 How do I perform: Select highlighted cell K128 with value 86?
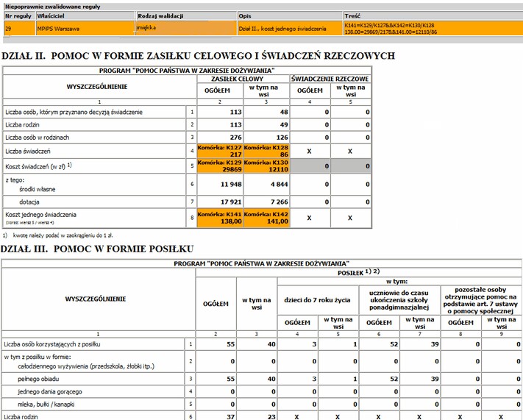266,150
